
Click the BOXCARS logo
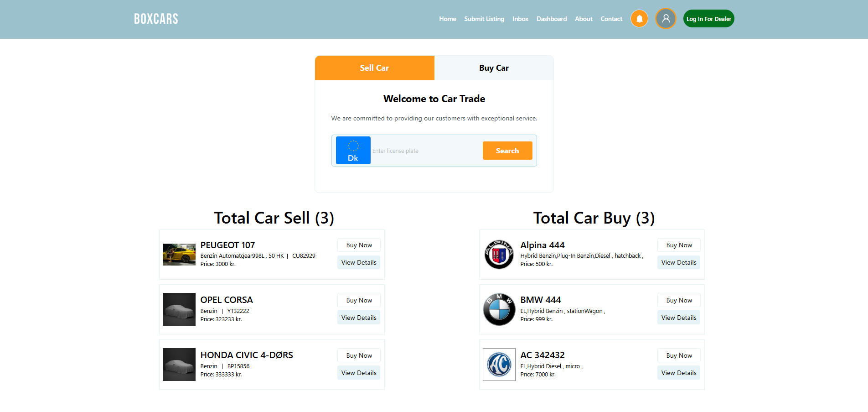156,19
